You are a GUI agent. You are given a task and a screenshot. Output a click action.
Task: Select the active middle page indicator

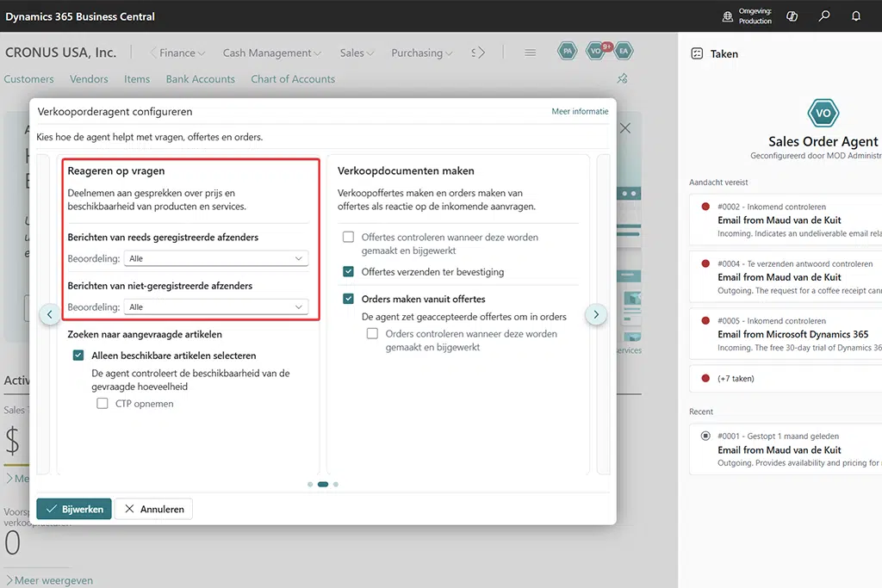(323, 484)
